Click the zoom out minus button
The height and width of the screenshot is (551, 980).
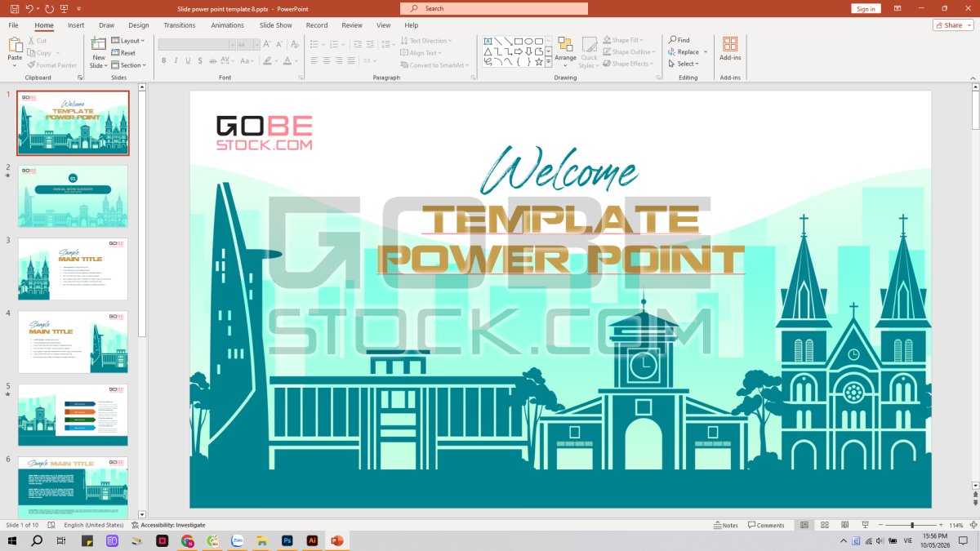click(881, 525)
